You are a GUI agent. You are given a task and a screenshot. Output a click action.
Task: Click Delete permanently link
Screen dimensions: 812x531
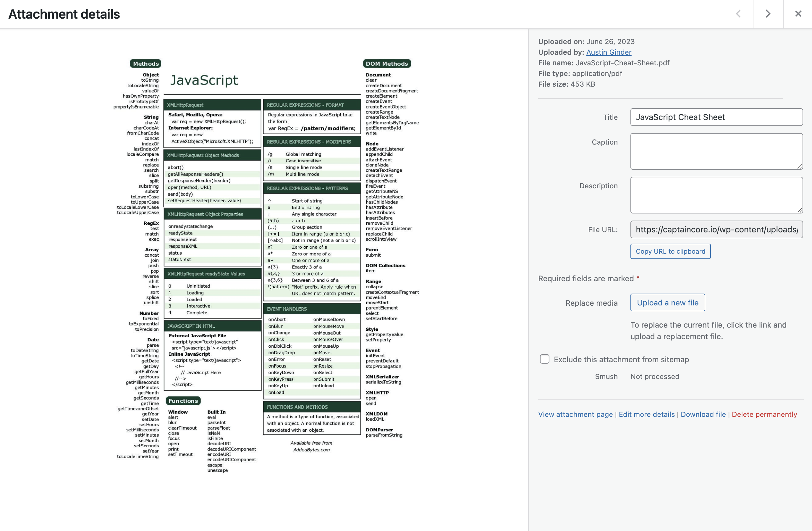coord(764,415)
